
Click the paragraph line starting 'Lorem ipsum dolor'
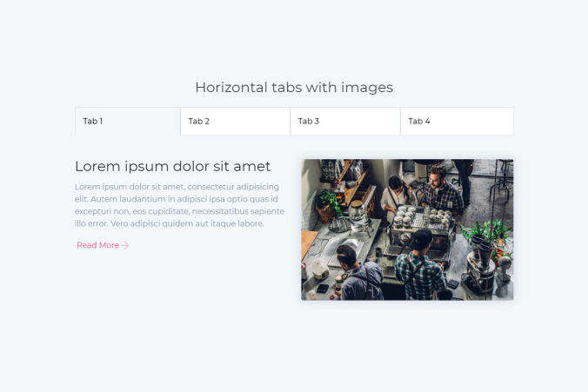(x=177, y=187)
